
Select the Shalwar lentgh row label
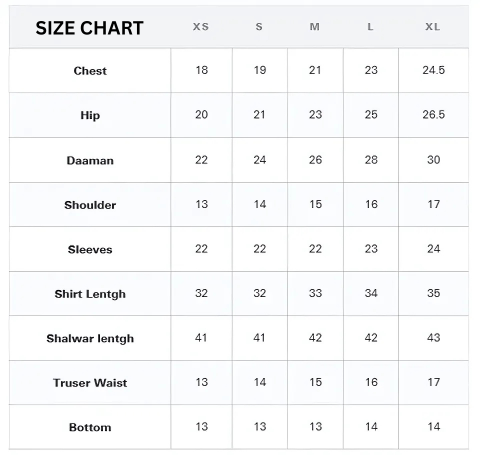(x=90, y=338)
